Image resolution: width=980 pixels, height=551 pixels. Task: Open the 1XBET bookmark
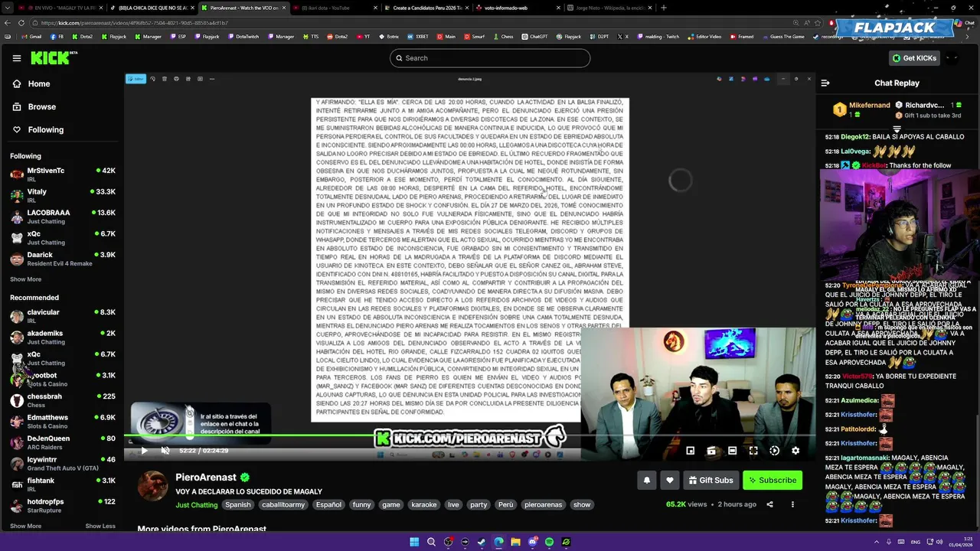point(418,37)
